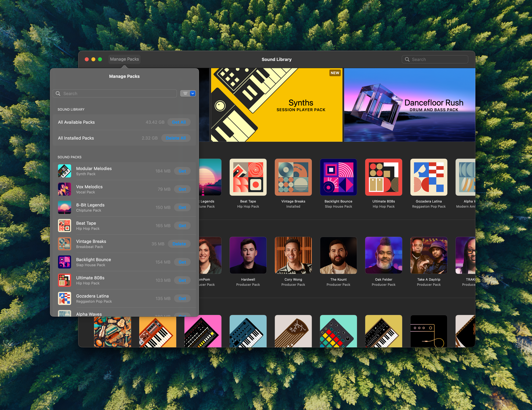Click the filter icon beside the pack search field

point(185,93)
